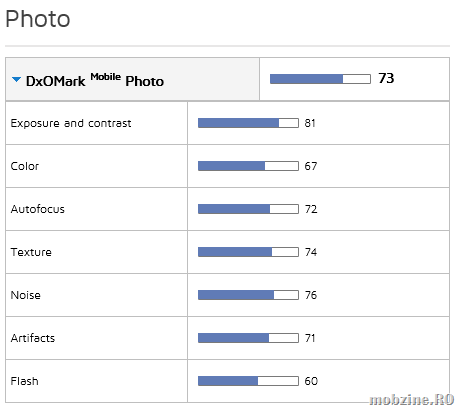Click the mobzine.RO watermark

click(x=412, y=399)
